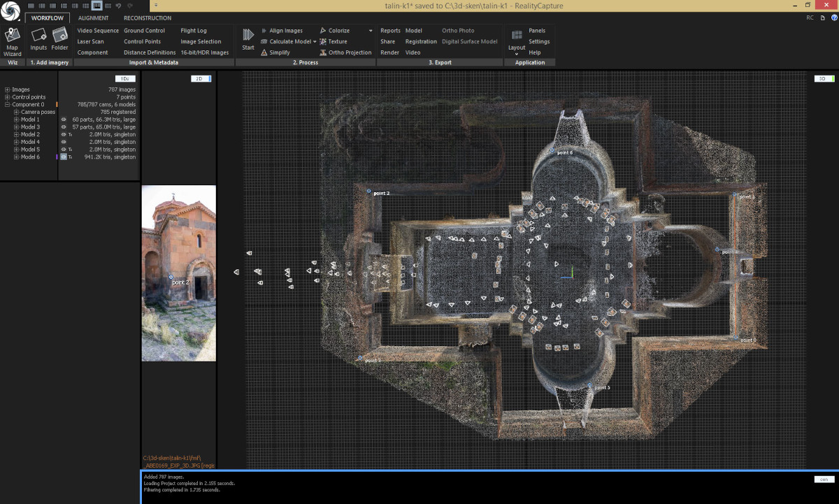Click control point labeled point 0 in 3D view
This screenshot has width=839, height=504.
click(x=736, y=338)
